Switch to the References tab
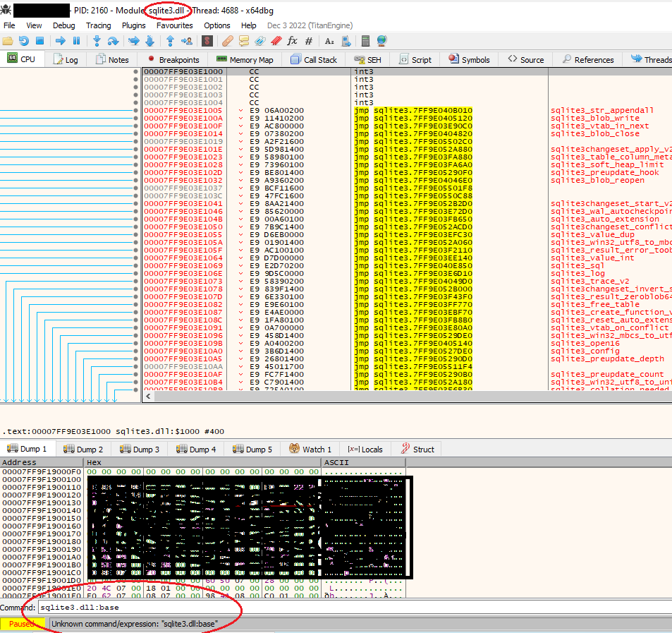 click(588, 59)
